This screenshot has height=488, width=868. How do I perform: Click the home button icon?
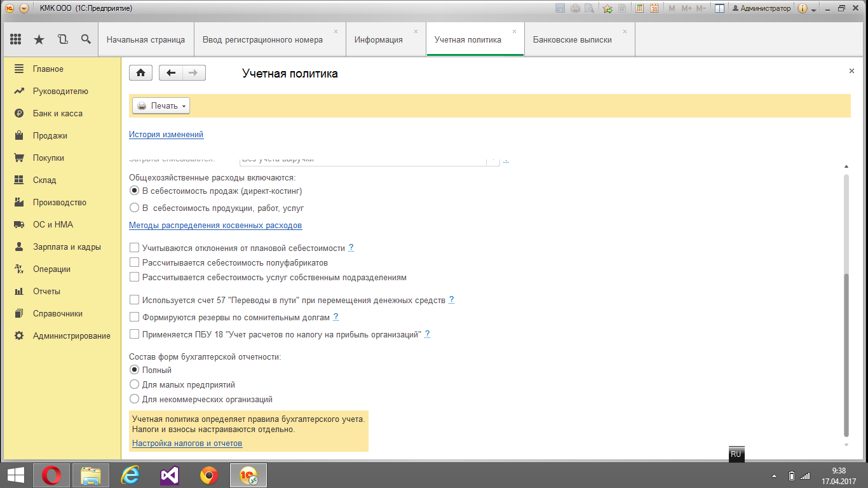pyautogui.click(x=140, y=72)
